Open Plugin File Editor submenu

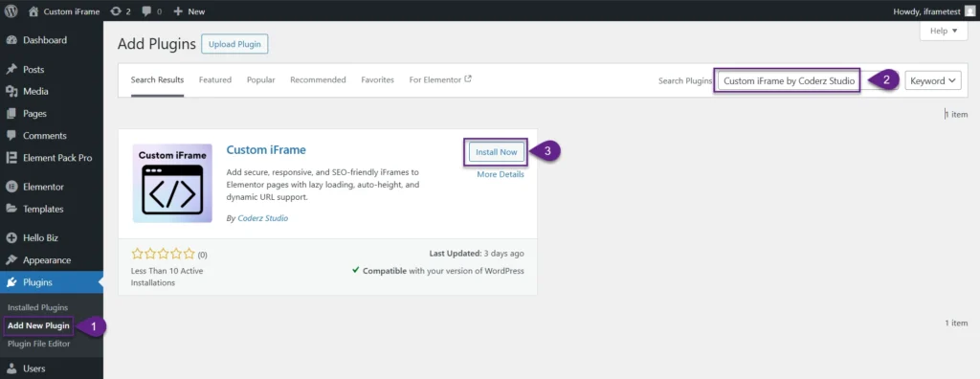tap(38, 344)
